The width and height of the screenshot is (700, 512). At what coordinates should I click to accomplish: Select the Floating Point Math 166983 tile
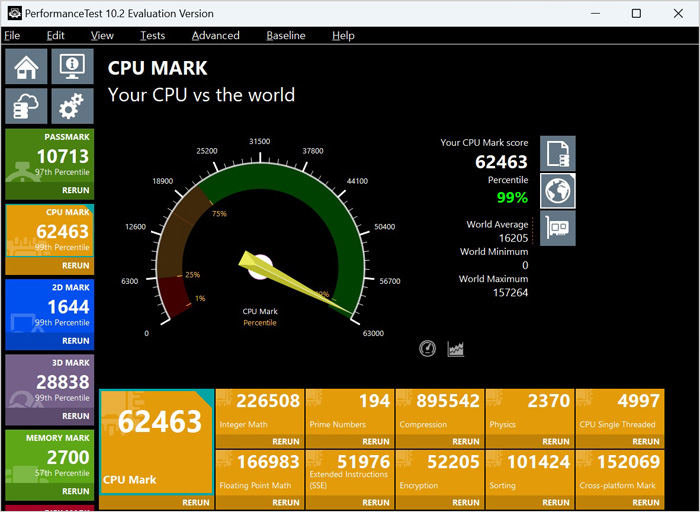(260, 473)
